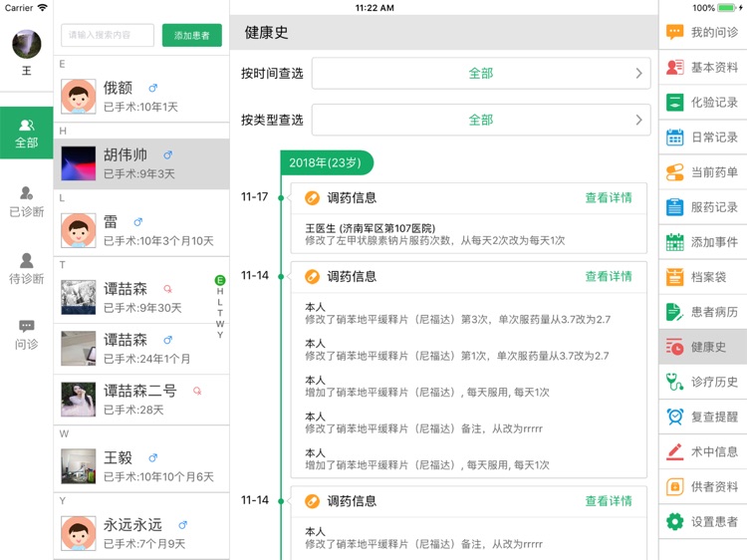Select patient 永远永远 in list

pos(141,533)
